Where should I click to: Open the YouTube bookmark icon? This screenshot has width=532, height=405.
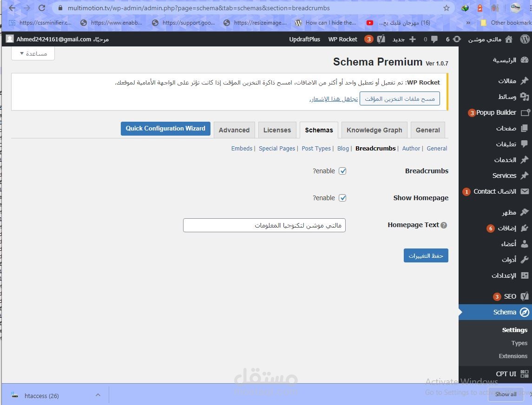tap(370, 23)
